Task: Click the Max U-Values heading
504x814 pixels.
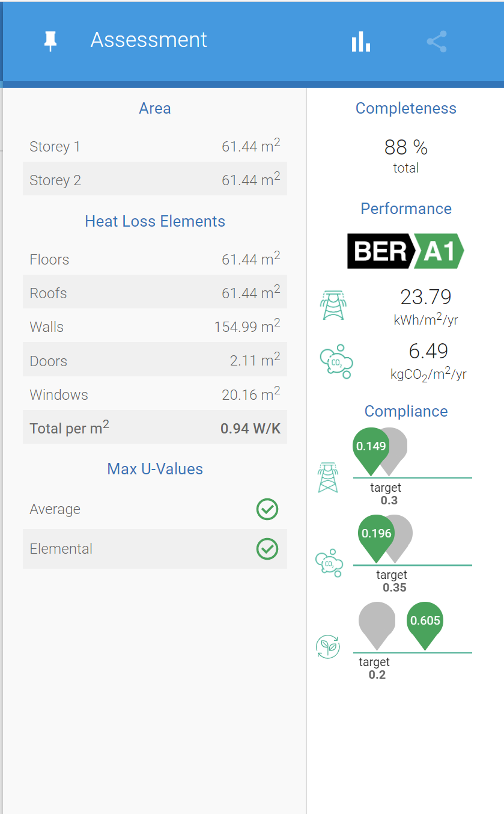Action: click(155, 469)
